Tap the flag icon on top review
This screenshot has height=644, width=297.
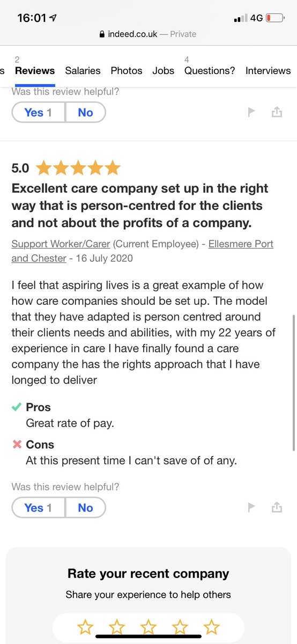(251, 112)
